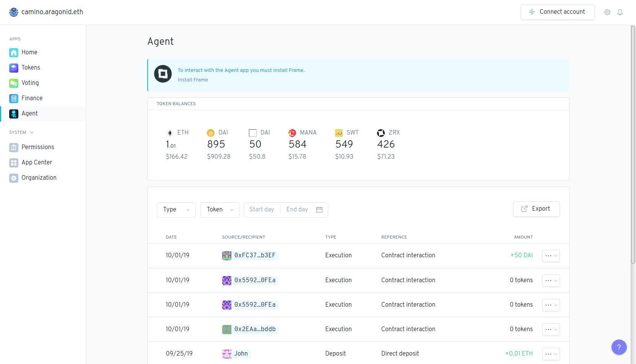Click the calendar icon in date filter
Viewport: 636px width, 364px height.
click(319, 210)
